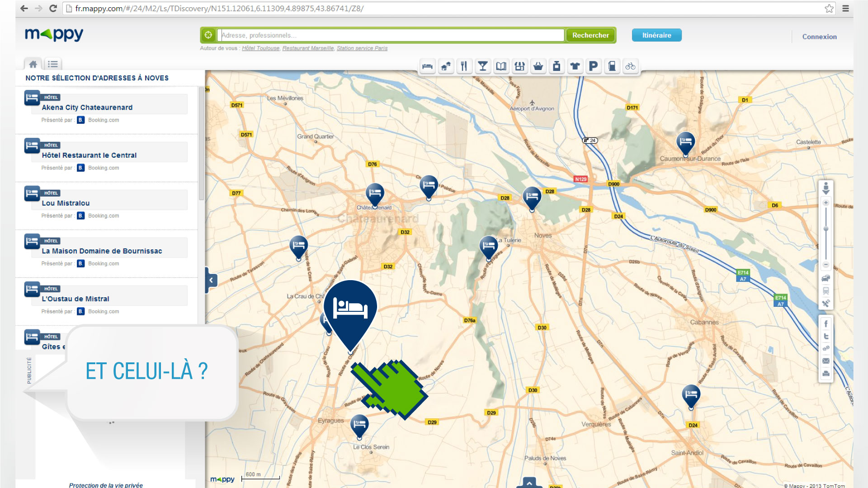Switch to the list view tab
Image resolution: width=868 pixels, height=488 pixels.
coord(53,64)
